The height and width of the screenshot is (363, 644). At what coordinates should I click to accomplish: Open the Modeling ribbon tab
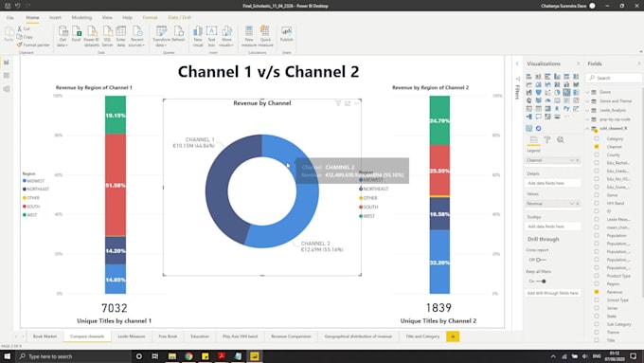[81, 18]
